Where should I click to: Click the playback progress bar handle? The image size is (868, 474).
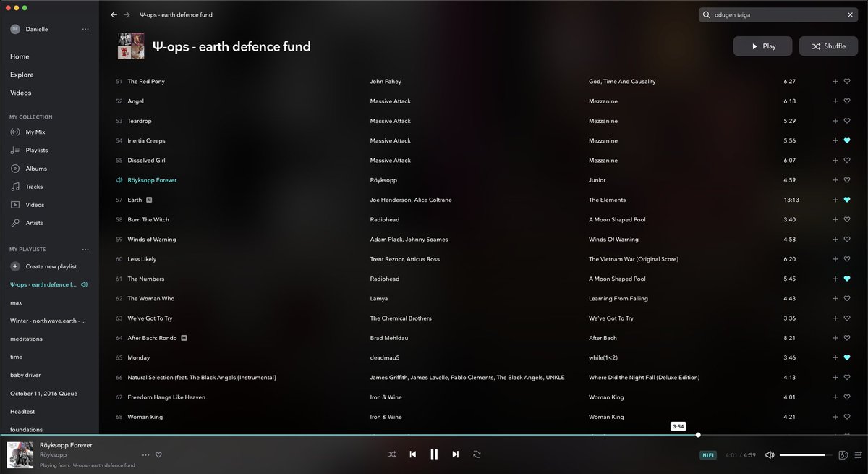(x=698, y=435)
